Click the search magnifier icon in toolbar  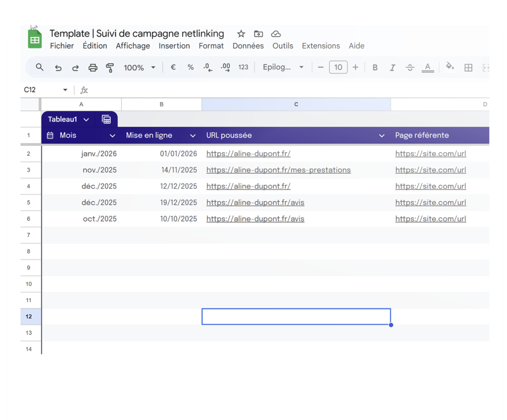40,67
